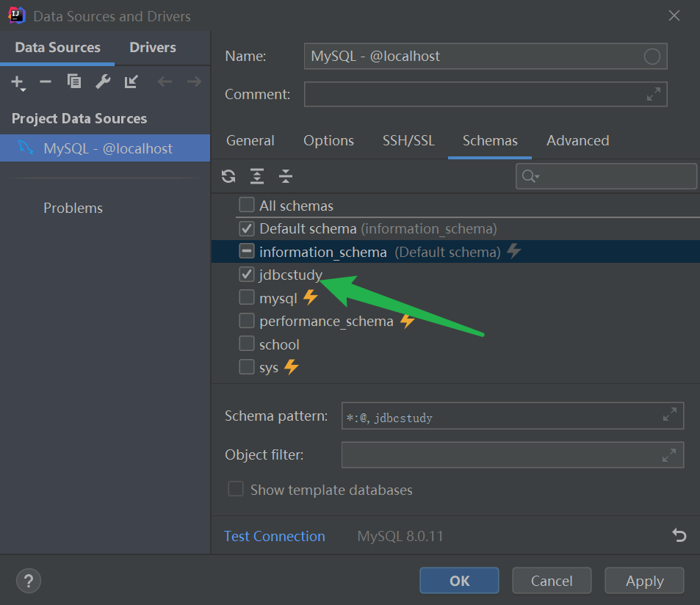Collapse all schema nodes icon
This screenshot has width=700, height=605.
pyautogui.click(x=286, y=176)
